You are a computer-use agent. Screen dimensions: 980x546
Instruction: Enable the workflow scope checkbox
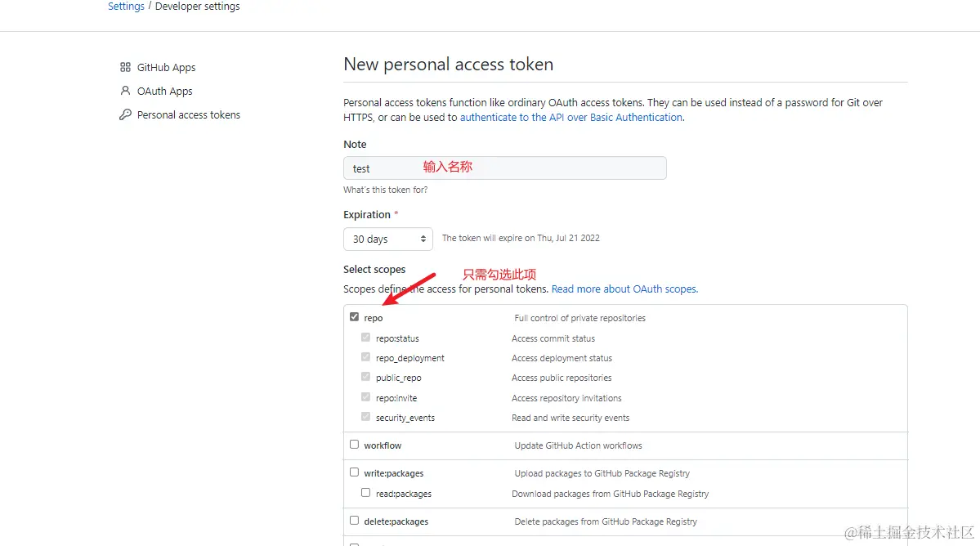[x=355, y=444]
